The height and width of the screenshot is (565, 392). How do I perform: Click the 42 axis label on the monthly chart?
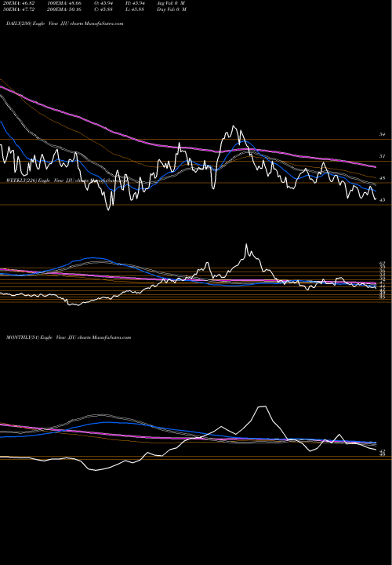(x=383, y=450)
